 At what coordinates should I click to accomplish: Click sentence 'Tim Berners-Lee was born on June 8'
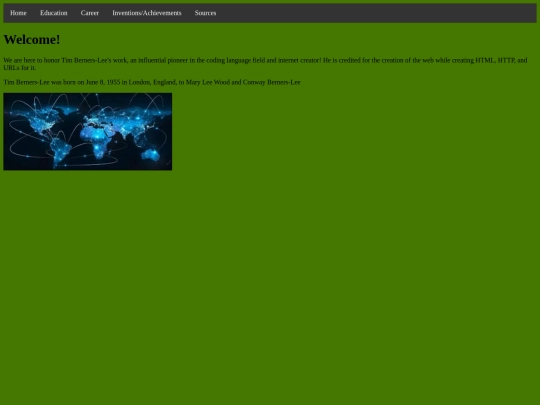152,82
